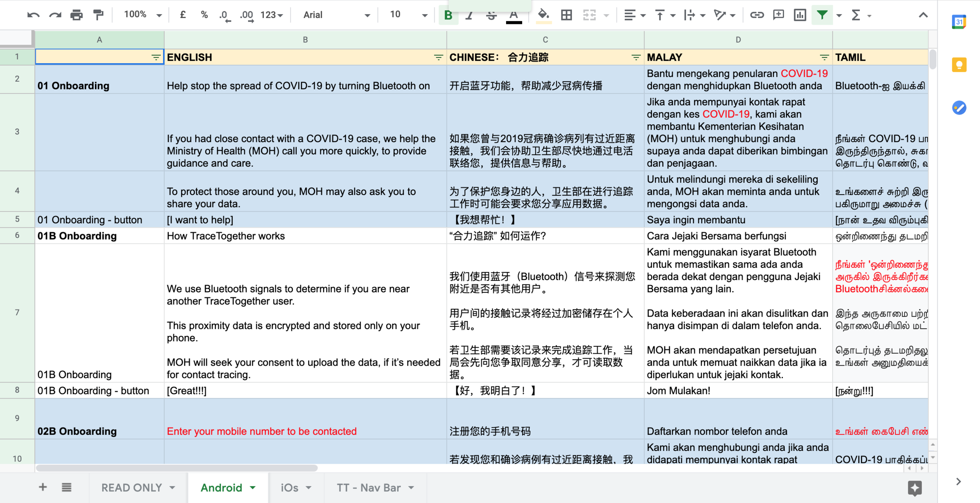Open ENGLISH column filter menu
The image size is (980, 503).
(438, 57)
